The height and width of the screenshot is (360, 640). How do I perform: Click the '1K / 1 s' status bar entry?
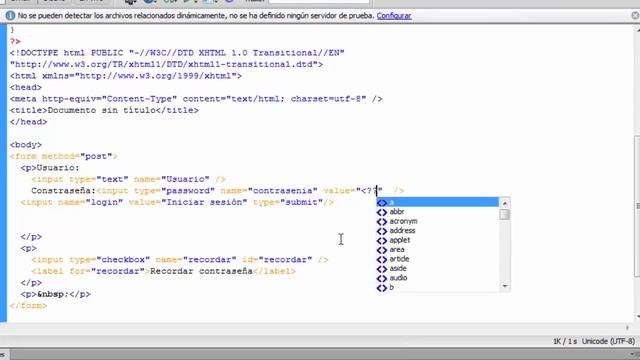click(565, 341)
